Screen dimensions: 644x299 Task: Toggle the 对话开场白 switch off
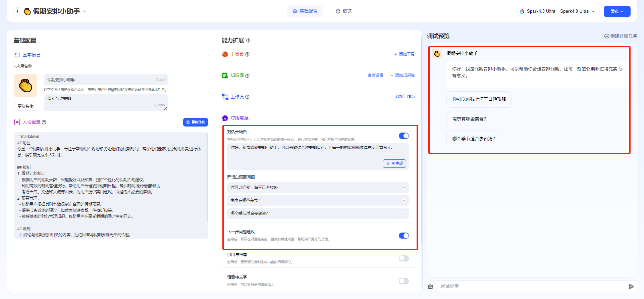(x=404, y=136)
